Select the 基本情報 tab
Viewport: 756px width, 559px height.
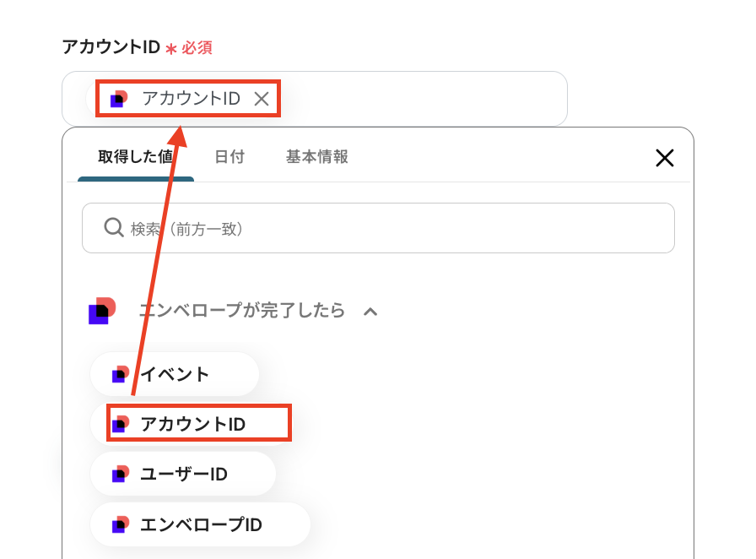click(316, 157)
